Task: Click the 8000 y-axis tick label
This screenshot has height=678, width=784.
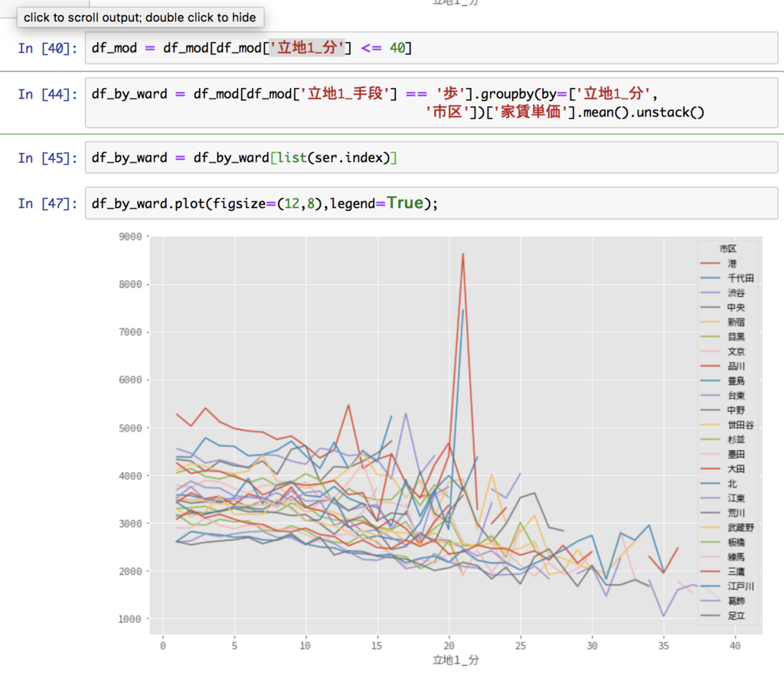Action: [x=130, y=285]
